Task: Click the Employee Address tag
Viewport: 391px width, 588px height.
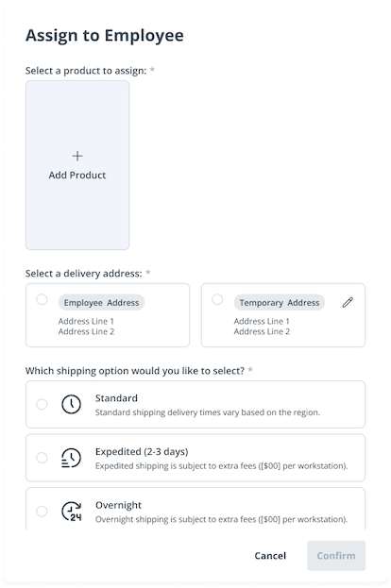Action: [101, 303]
